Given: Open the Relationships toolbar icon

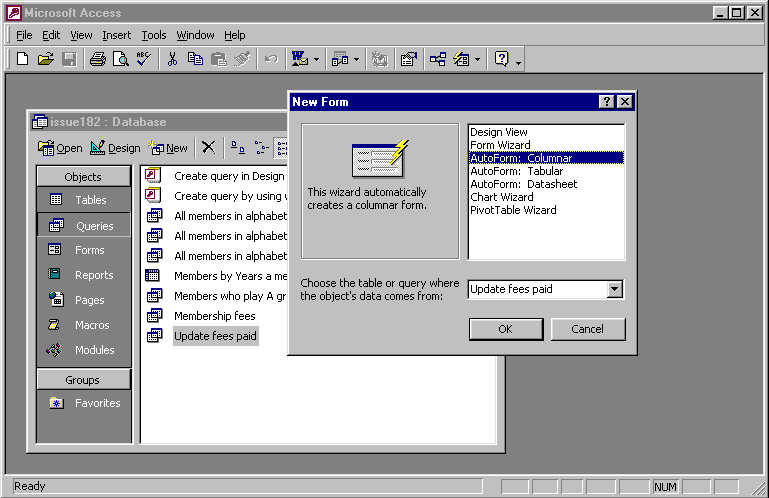Looking at the screenshot, I should (x=437, y=59).
